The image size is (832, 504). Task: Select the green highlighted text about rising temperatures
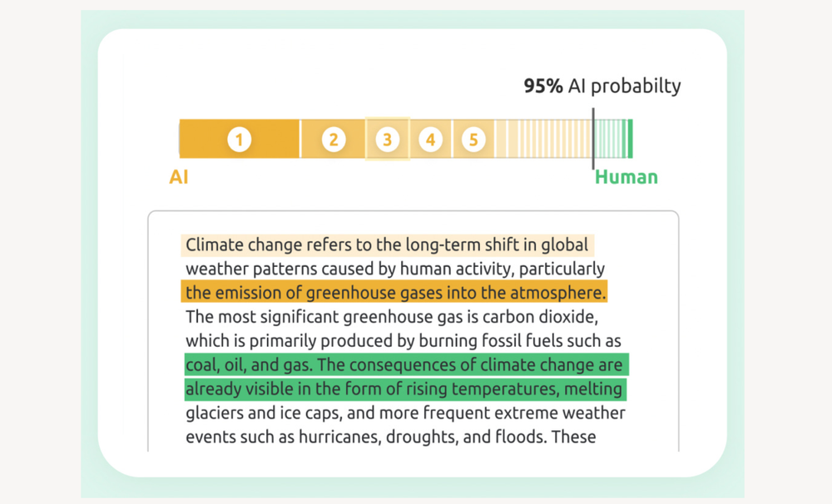tap(405, 388)
